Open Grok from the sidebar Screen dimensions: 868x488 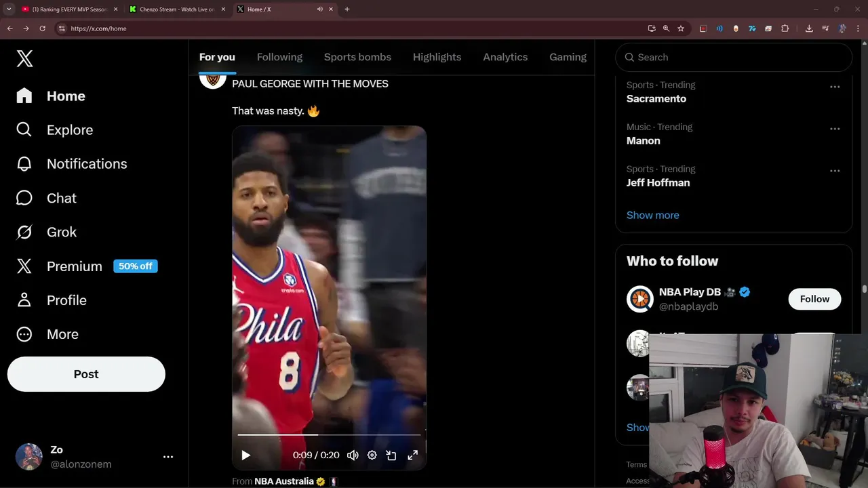46,232
